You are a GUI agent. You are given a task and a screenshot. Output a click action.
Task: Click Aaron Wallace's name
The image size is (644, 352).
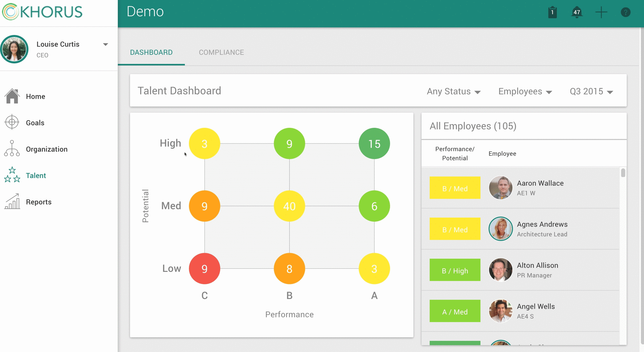pos(540,183)
